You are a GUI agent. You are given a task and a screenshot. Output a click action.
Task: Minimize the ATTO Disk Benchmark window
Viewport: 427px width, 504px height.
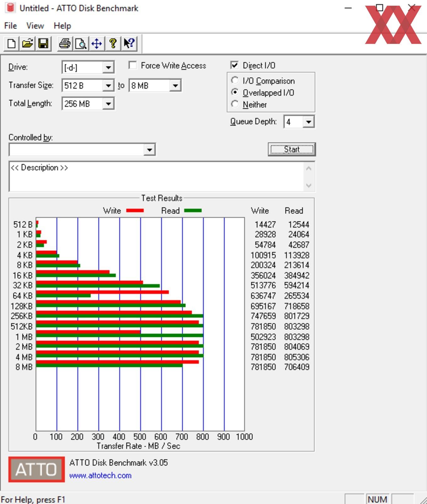point(348,8)
